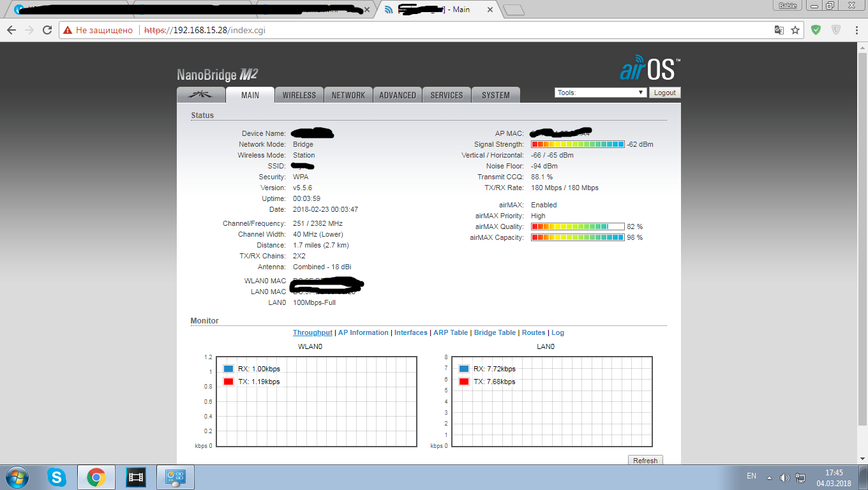Click the browser forward arrow
The height and width of the screenshot is (490, 868).
point(29,30)
